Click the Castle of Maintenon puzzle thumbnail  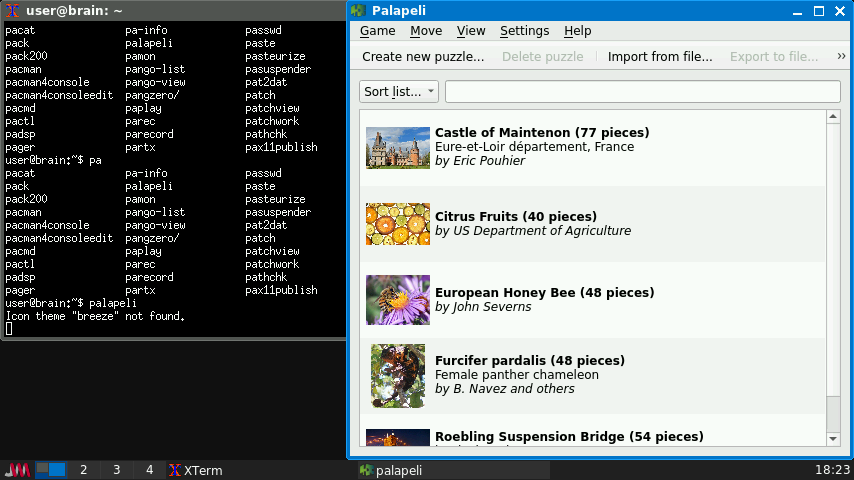click(397, 147)
